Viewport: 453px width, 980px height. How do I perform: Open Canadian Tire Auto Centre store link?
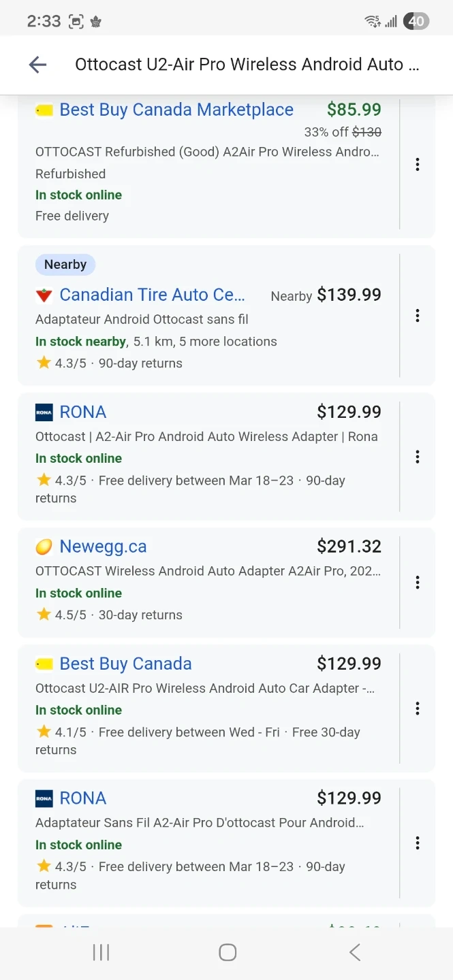point(152,295)
